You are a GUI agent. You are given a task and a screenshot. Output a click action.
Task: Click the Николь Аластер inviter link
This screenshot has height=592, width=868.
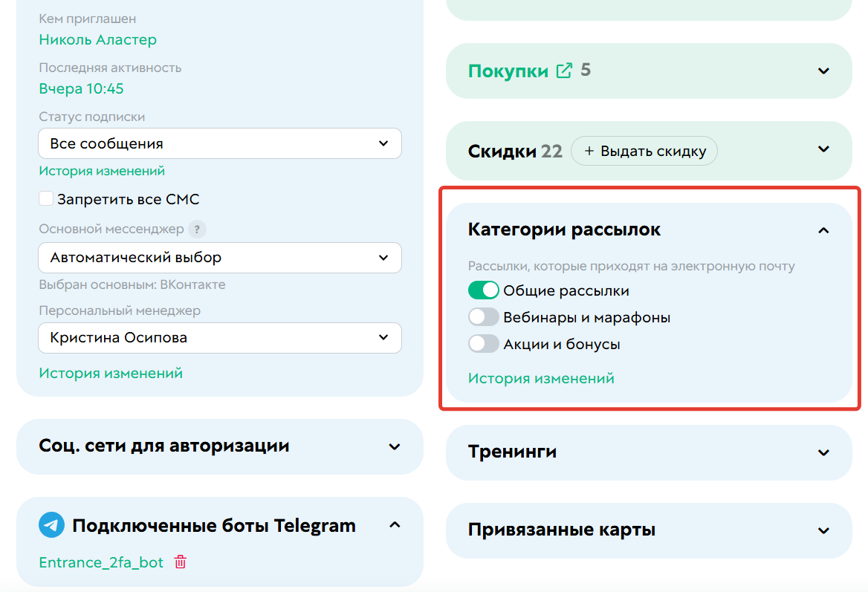pyautogui.click(x=97, y=39)
